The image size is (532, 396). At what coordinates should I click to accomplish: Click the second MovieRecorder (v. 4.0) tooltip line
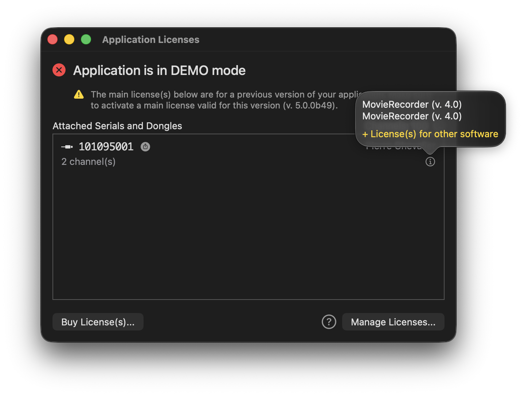[412, 116]
